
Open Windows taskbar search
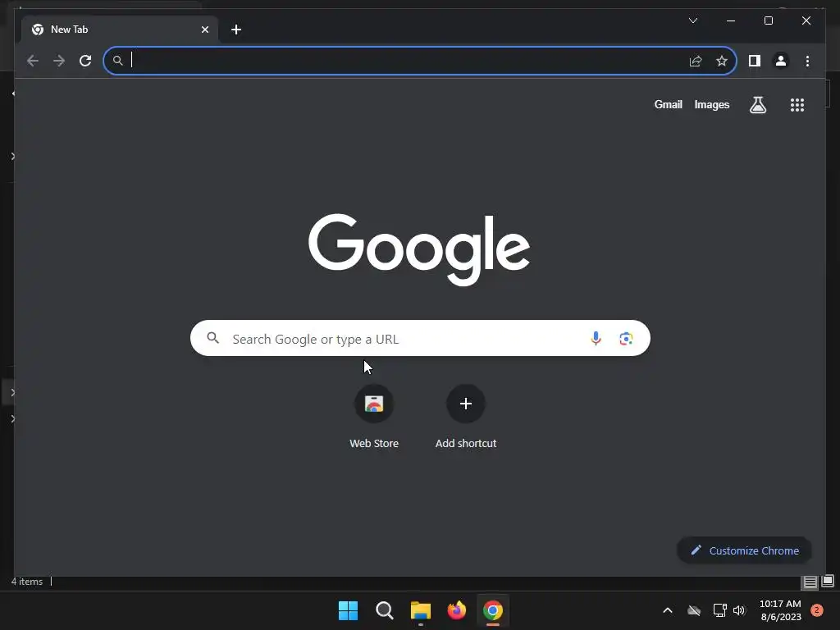click(x=384, y=610)
